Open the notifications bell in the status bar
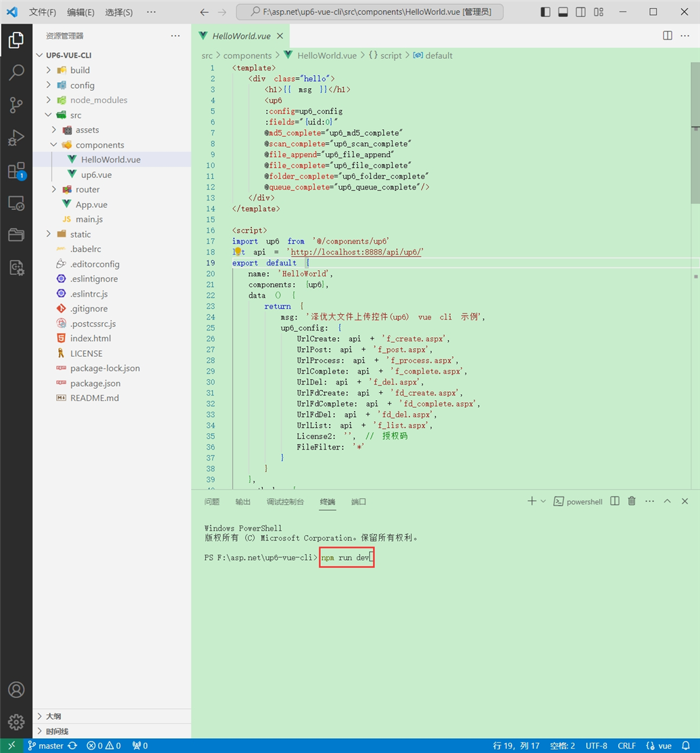700x753 pixels. (685, 746)
